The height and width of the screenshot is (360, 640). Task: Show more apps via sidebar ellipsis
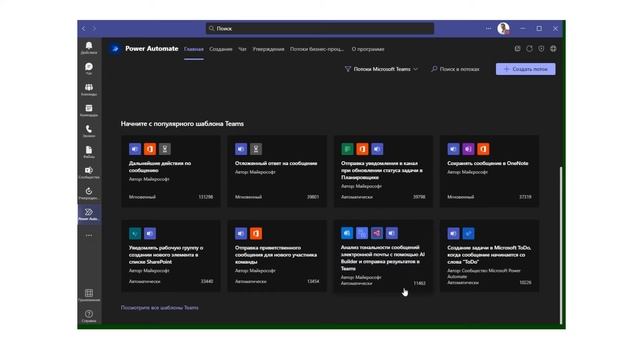click(x=89, y=236)
